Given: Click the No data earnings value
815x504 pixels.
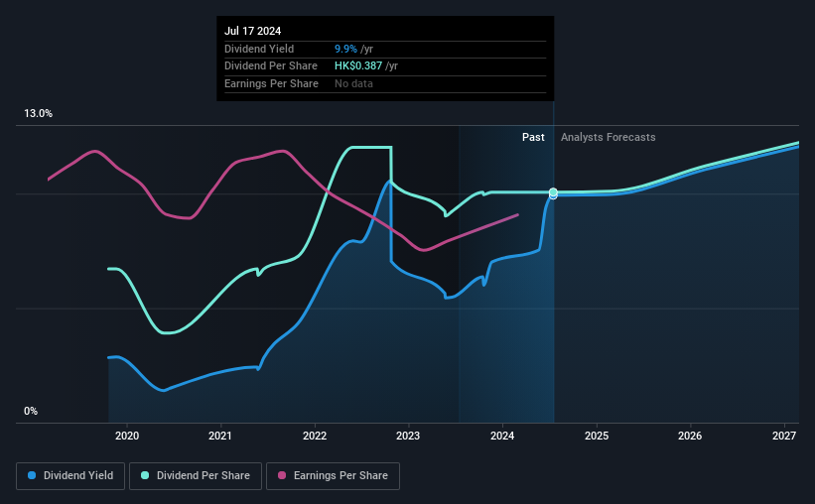Looking at the screenshot, I should pyautogui.click(x=353, y=83).
